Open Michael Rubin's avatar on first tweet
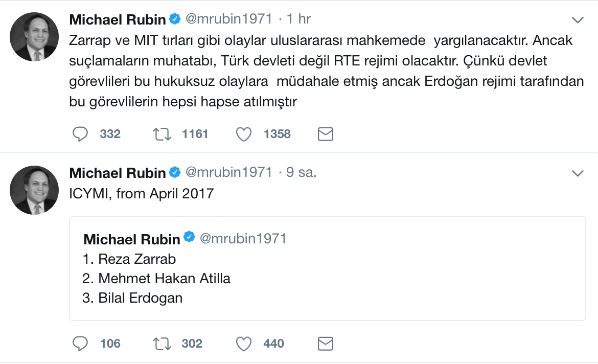Screen dimensions: 598x364 click(34, 37)
